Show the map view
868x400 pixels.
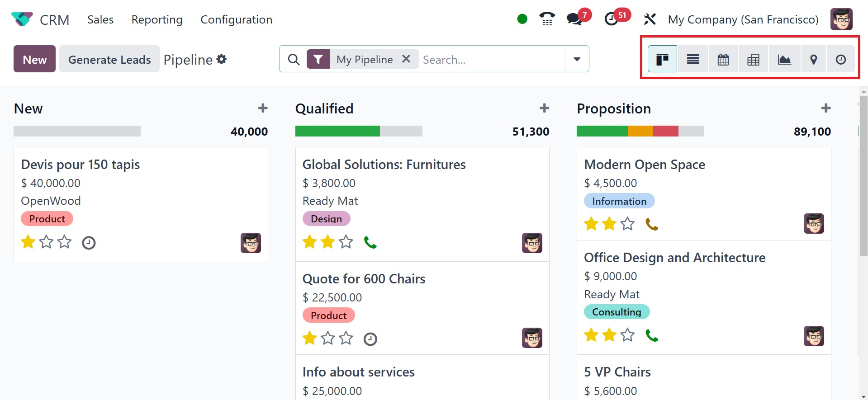tap(813, 59)
